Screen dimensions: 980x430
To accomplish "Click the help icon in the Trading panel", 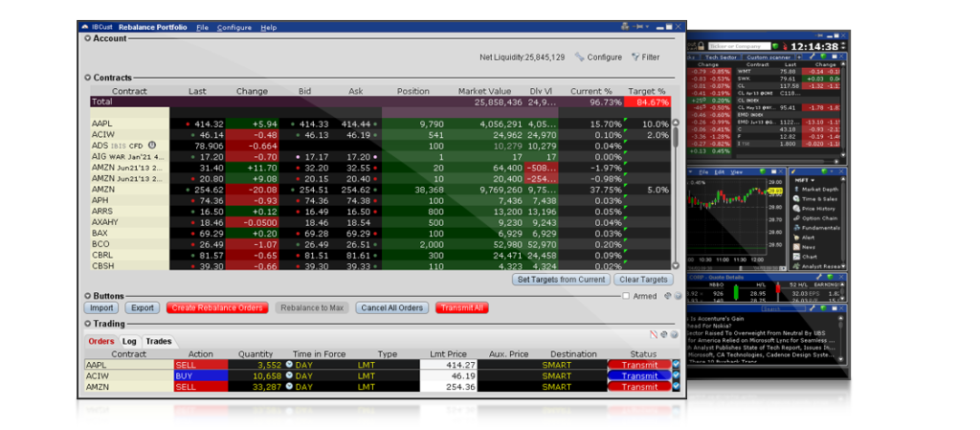I will click(x=675, y=334).
